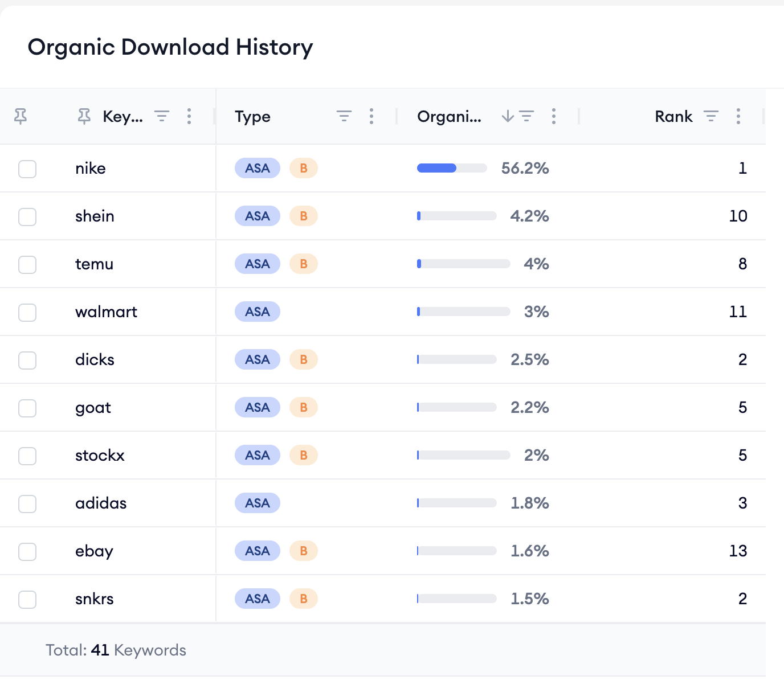Click the nike 56.2% progress bar
This screenshot has height=680, width=784.
[452, 168]
